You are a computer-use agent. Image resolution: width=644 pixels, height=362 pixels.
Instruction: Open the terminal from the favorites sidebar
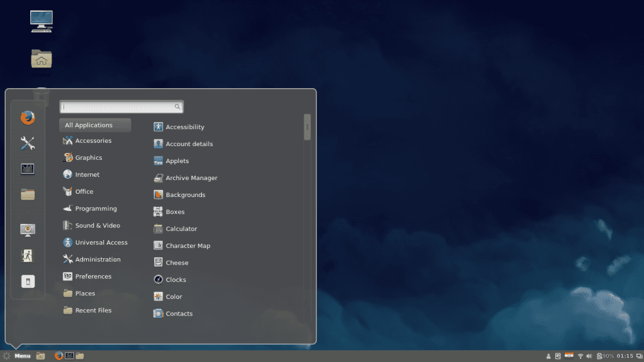pyautogui.click(x=27, y=169)
